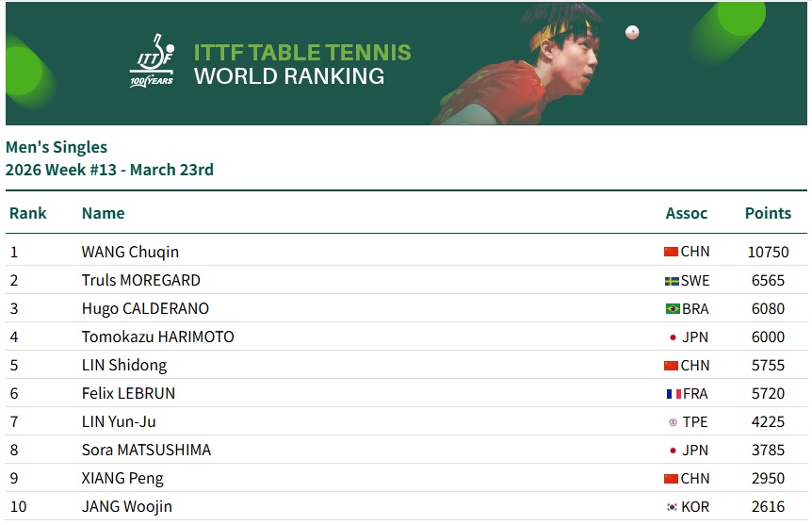Click the ITTF Table Tennis World Ranking title
Screen dimensions: 812x525
click(x=302, y=64)
